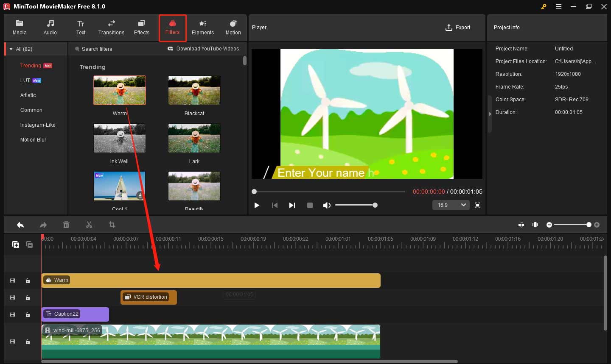Toggle lock on Caption22 track
The height and width of the screenshot is (364, 611).
(28, 314)
